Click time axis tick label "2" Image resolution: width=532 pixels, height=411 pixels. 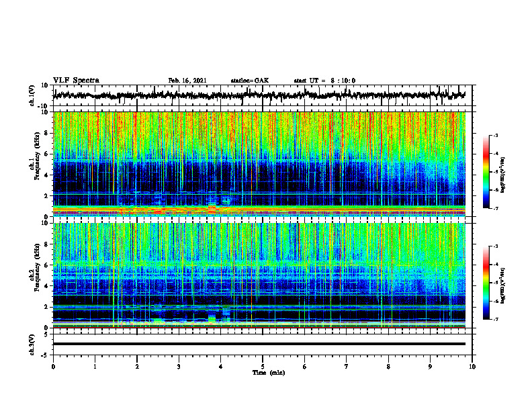tap(137, 367)
